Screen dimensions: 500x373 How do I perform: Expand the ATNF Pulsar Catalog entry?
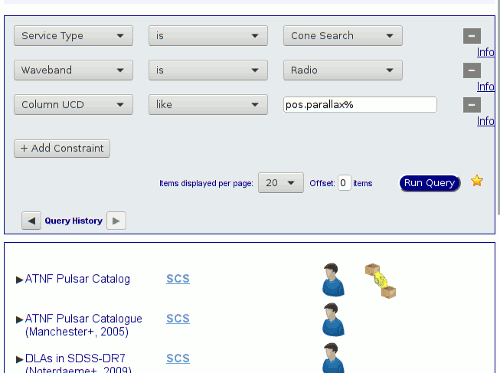tap(19, 280)
